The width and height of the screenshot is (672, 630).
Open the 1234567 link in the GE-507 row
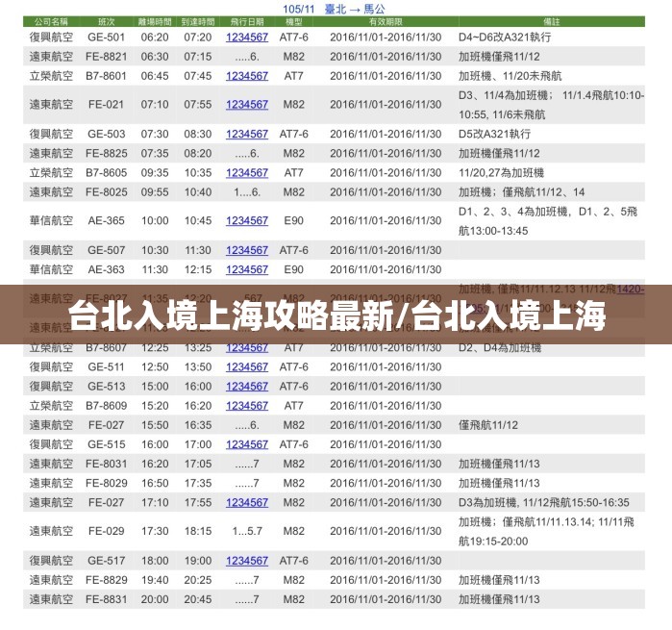pos(247,250)
